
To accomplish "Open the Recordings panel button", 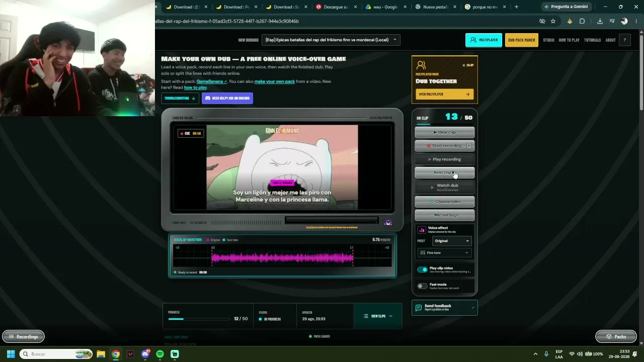I will (24, 336).
